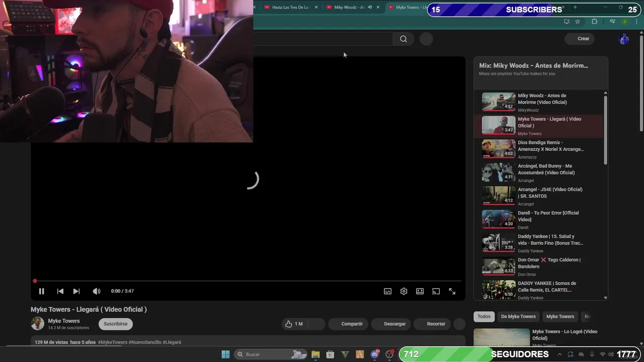Click the Descargar button
The height and width of the screenshot is (362, 644).
pyautogui.click(x=390, y=324)
